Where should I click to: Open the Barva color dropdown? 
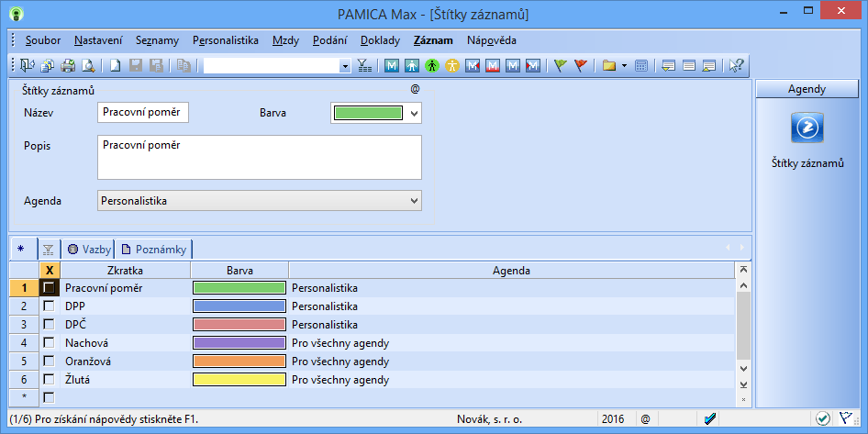pyautogui.click(x=414, y=114)
